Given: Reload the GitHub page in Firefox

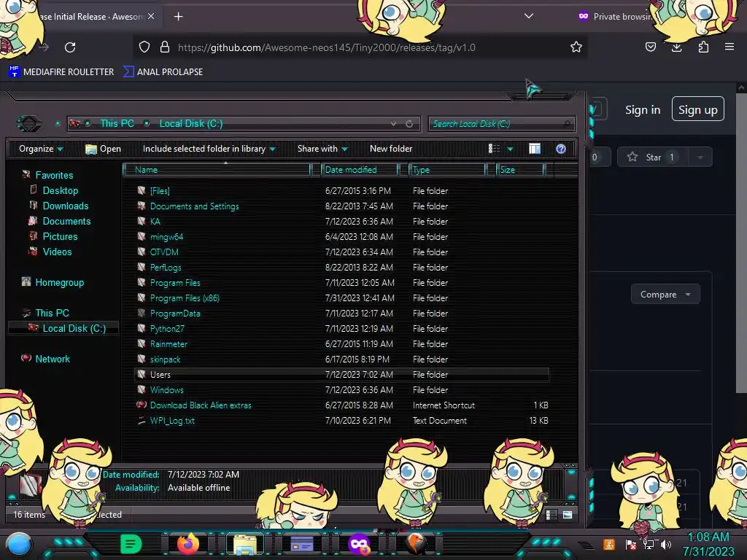Looking at the screenshot, I should coord(70,47).
